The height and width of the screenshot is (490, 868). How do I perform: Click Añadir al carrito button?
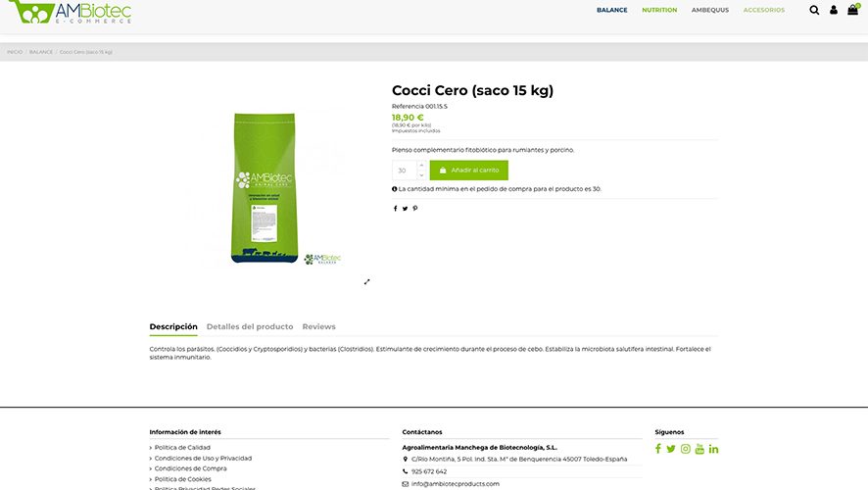pyautogui.click(x=469, y=170)
